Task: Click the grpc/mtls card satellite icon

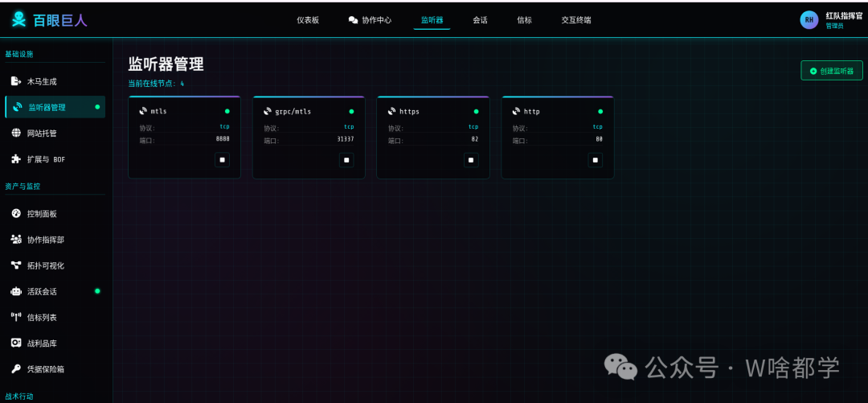Action: [268, 111]
